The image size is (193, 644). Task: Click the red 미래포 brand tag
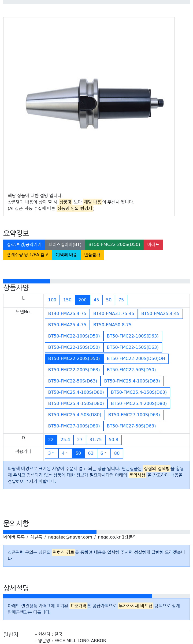point(153,244)
